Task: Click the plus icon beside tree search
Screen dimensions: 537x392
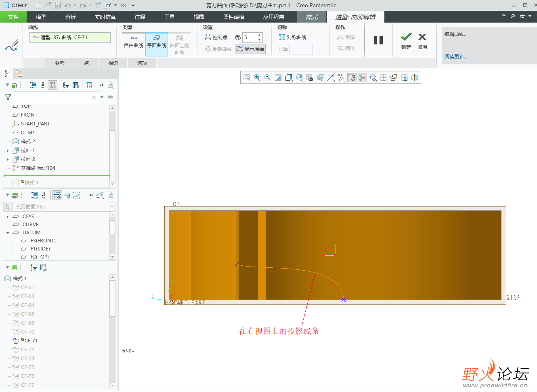Action: click(x=110, y=97)
